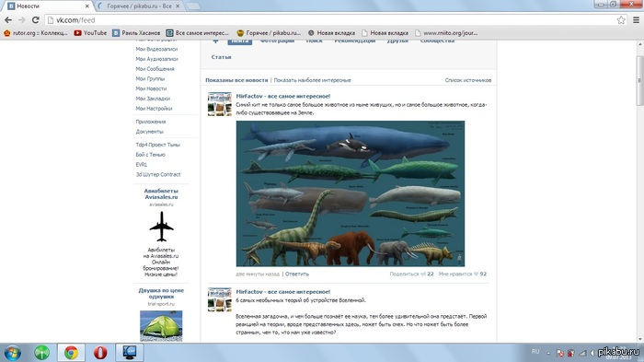Open MirFactov title on Вселенной post
The width and height of the screenshot is (644, 362).
coord(283,291)
